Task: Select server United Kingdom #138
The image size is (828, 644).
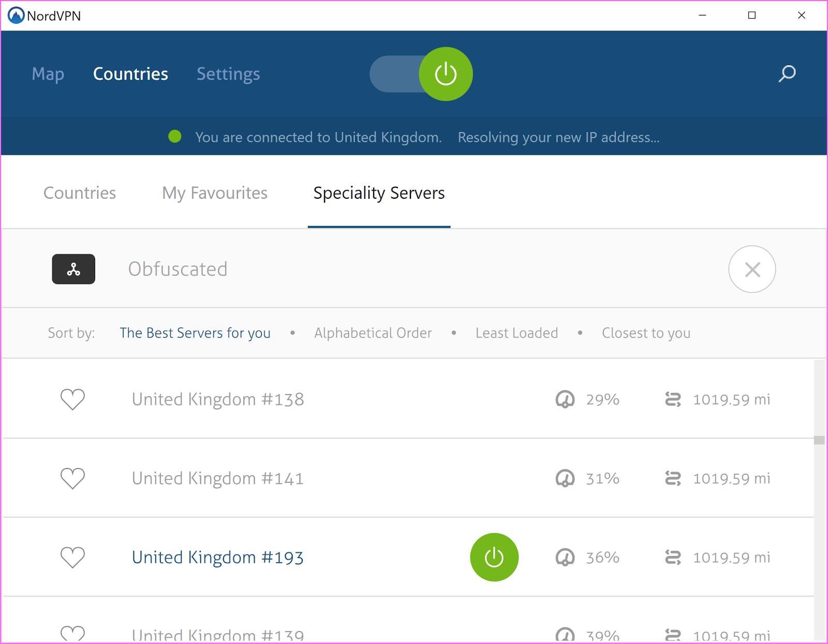Action: click(x=218, y=400)
